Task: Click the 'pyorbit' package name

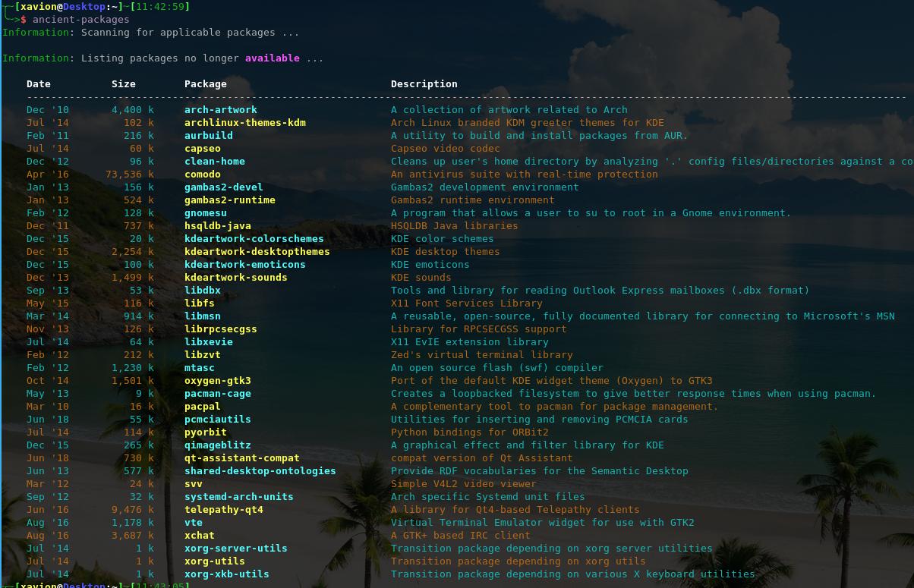Action: [x=206, y=432]
